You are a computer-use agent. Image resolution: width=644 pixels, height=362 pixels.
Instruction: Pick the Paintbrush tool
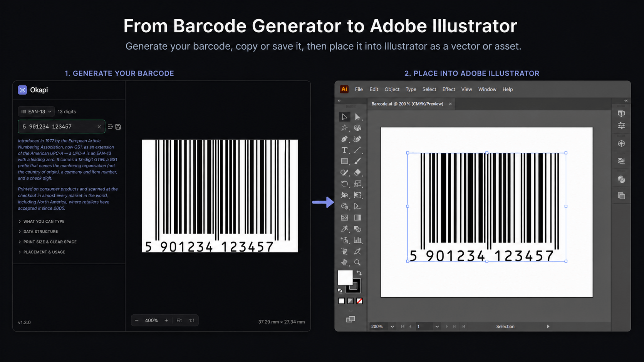tap(357, 161)
